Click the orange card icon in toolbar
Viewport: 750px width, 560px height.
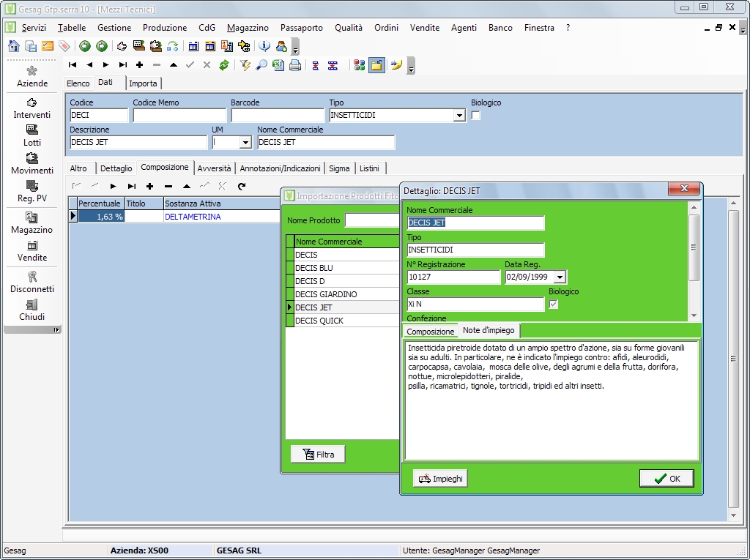point(48,46)
